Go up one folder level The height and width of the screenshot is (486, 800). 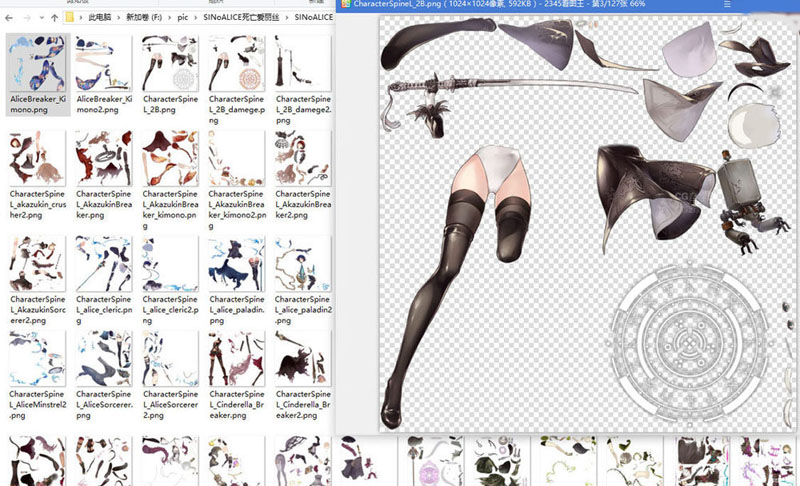point(55,17)
